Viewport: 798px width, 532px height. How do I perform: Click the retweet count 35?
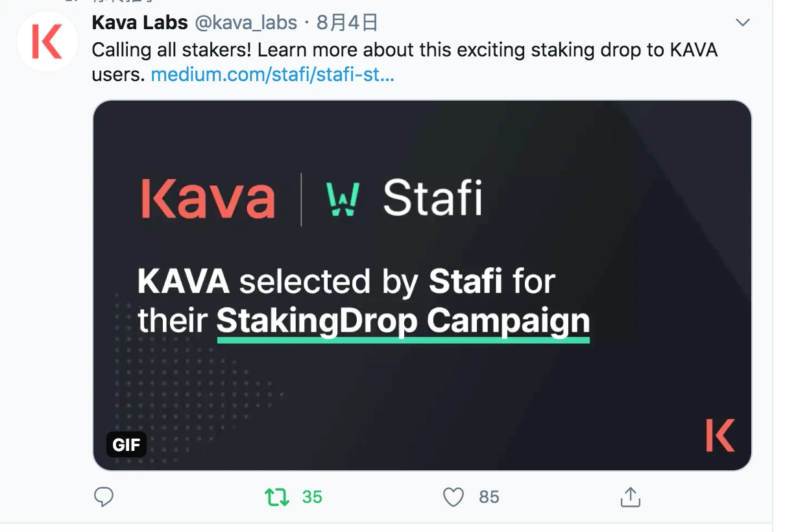tap(312, 498)
